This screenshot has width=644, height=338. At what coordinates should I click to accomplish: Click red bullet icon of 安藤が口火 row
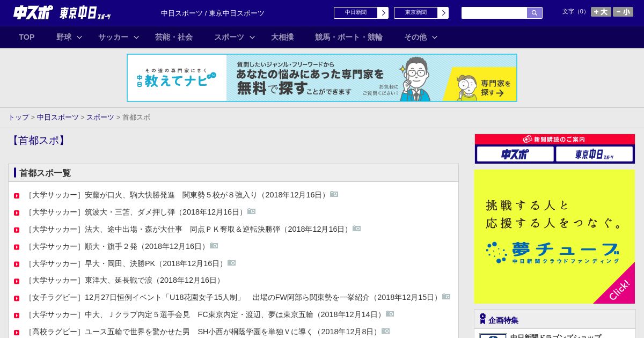[17, 196]
